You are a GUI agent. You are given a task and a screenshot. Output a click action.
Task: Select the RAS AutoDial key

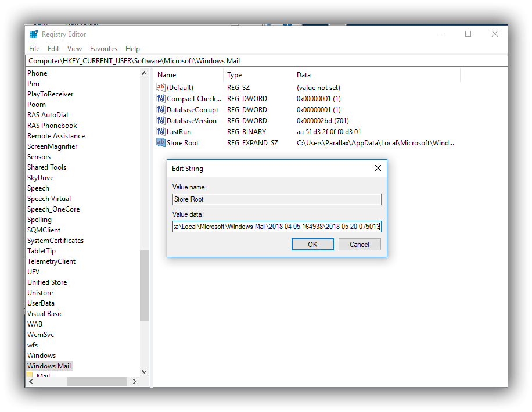pyautogui.click(x=48, y=114)
